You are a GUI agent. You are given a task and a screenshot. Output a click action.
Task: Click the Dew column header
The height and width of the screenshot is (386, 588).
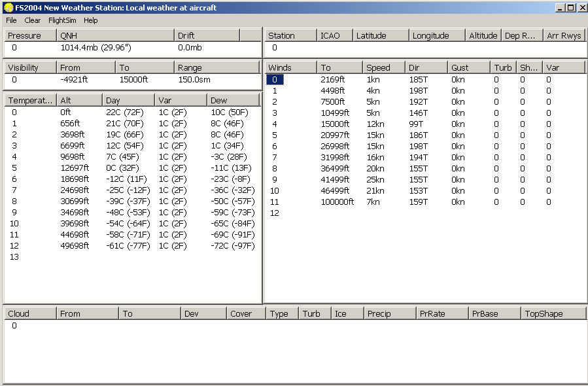click(233, 100)
